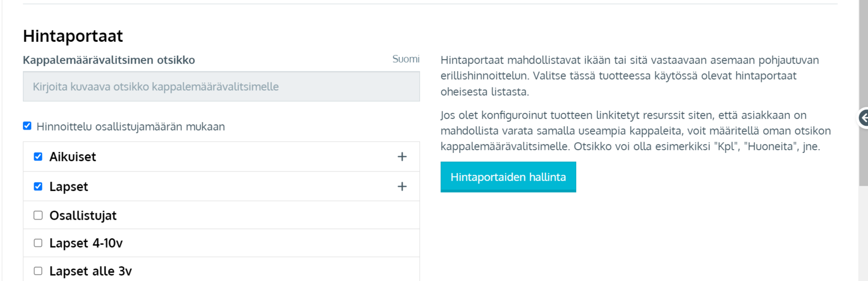Expand the Lapset row plus icon

point(402,187)
